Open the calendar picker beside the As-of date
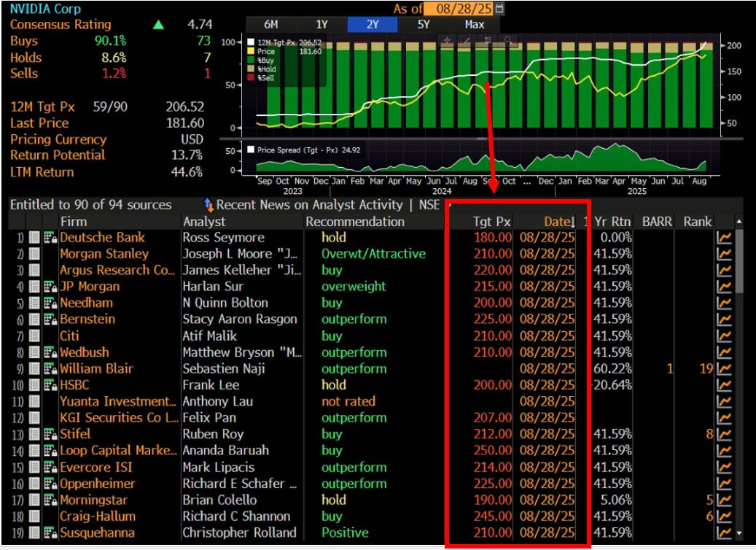This screenshot has height=550, width=756. click(499, 8)
